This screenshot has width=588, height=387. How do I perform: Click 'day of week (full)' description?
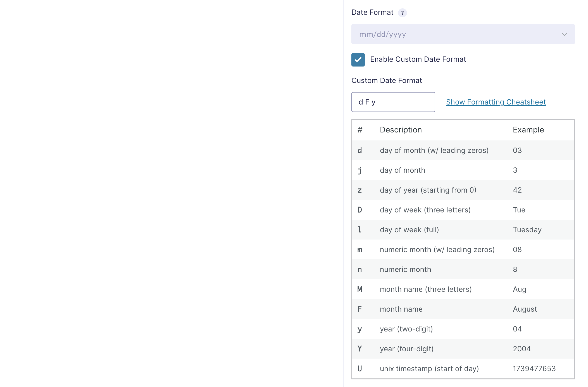409,230
